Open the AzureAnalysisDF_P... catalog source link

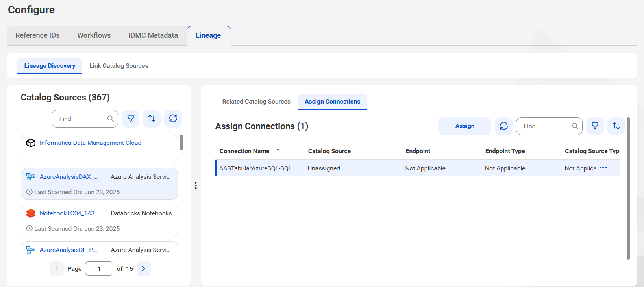point(68,250)
